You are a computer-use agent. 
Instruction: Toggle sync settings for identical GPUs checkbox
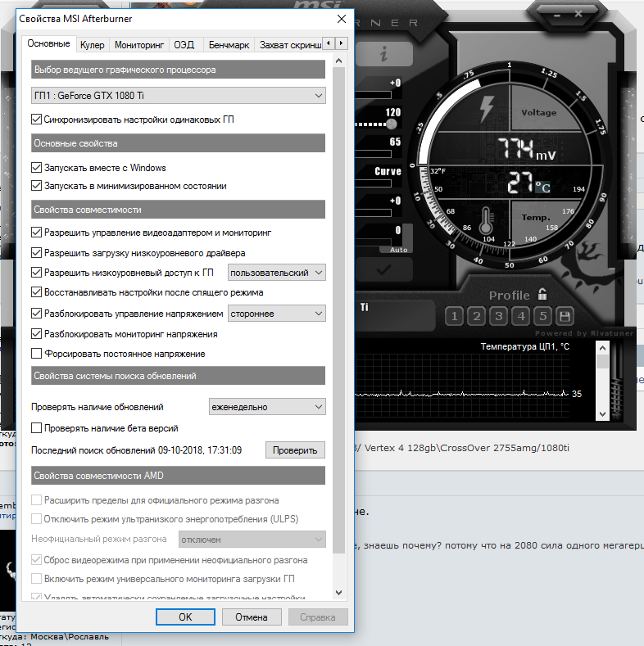pyautogui.click(x=36, y=120)
